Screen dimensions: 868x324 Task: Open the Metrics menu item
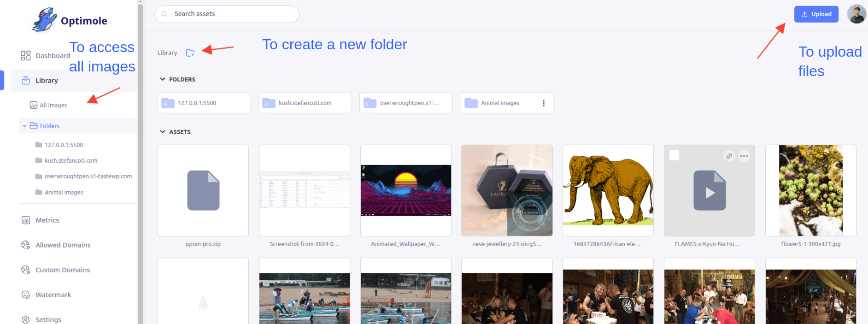point(47,220)
